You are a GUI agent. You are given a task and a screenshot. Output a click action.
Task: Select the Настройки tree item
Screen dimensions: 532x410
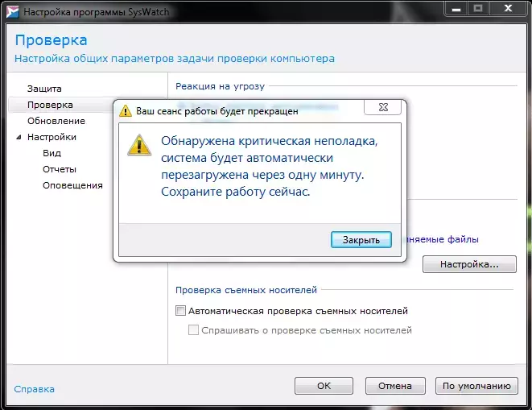(52, 137)
